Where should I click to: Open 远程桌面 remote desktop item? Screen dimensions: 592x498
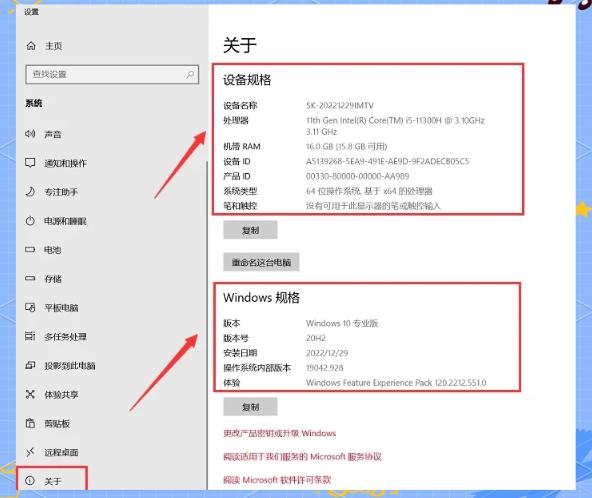(52, 452)
